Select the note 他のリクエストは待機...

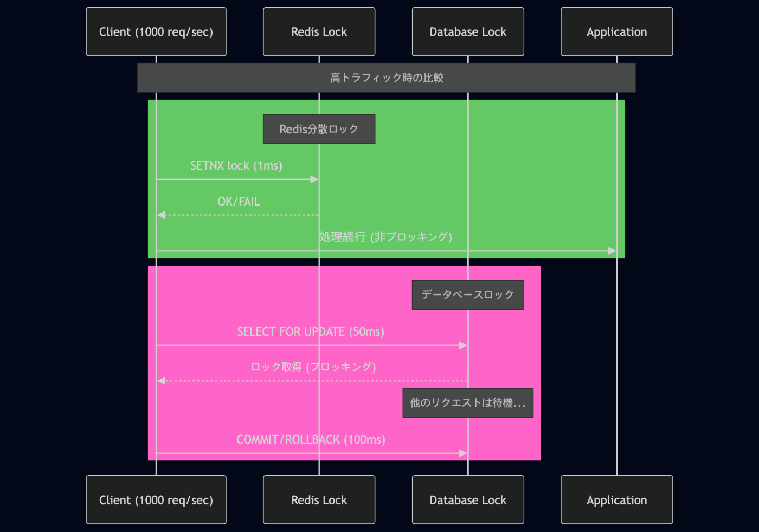tap(468, 403)
